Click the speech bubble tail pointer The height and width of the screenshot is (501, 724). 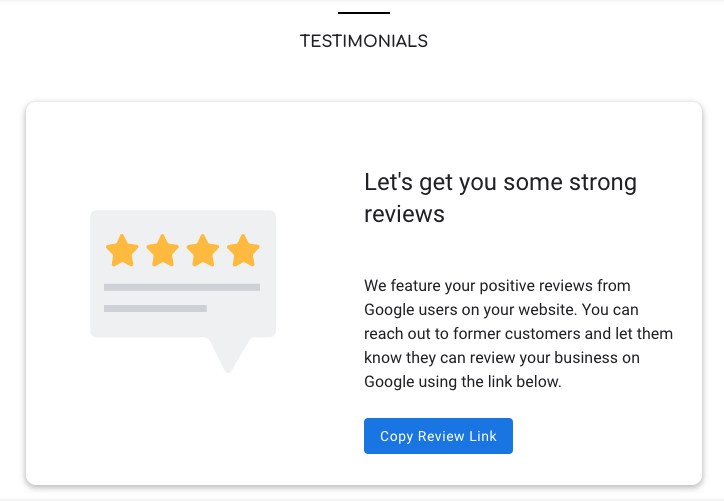[x=228, y=355]
